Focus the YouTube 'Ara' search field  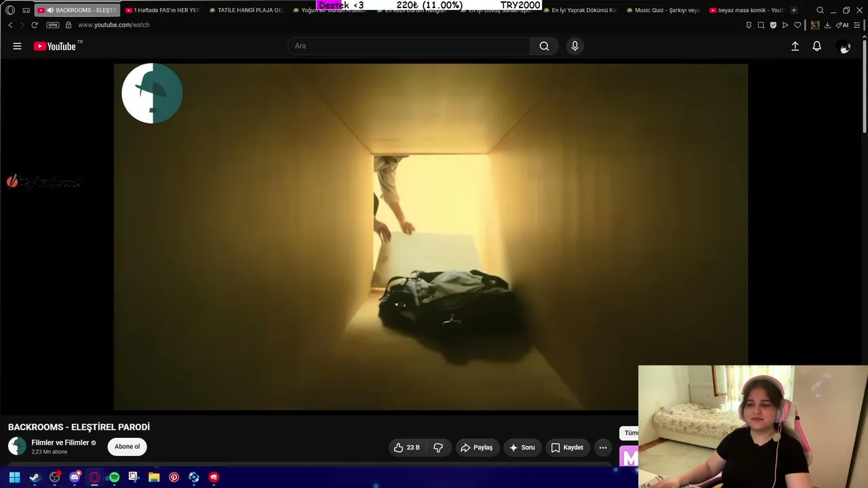click(408, 46)
